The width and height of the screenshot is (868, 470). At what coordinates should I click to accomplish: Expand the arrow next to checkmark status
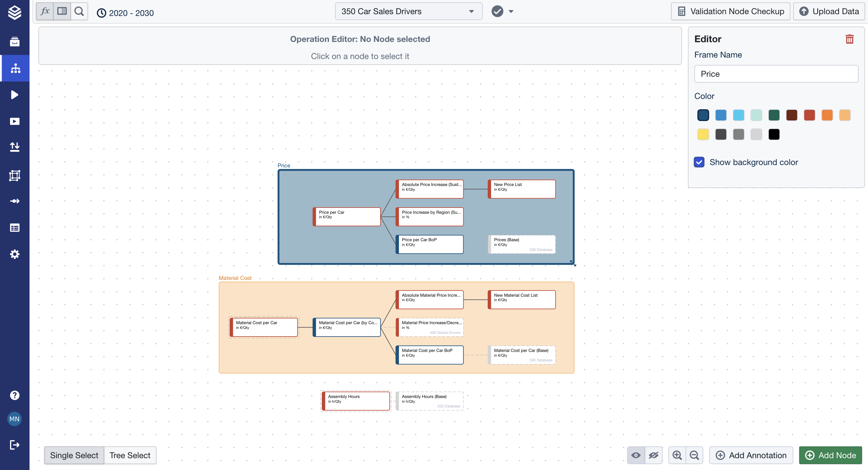pos(511,12)
